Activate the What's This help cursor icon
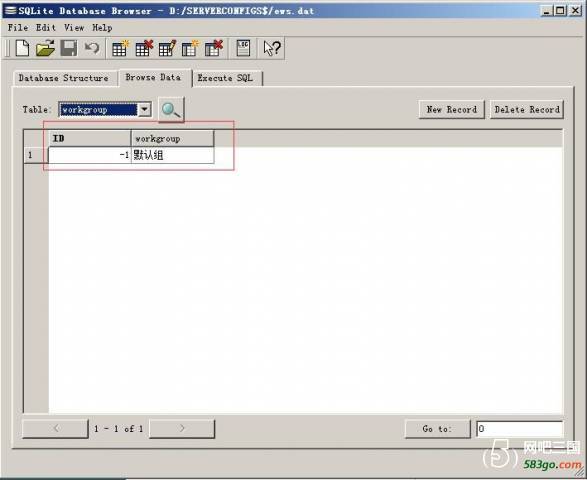587x480 pixels. coord(271,48)
